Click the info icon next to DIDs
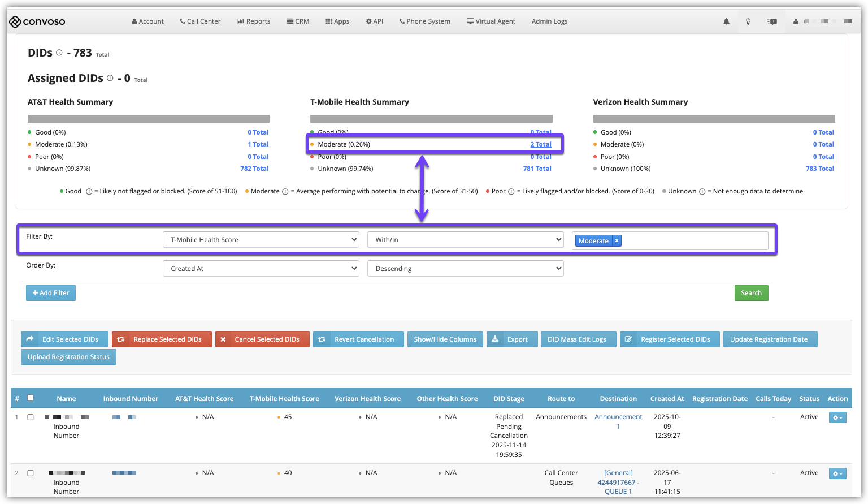The image size is (868, 504). click(x=59, y=53)
